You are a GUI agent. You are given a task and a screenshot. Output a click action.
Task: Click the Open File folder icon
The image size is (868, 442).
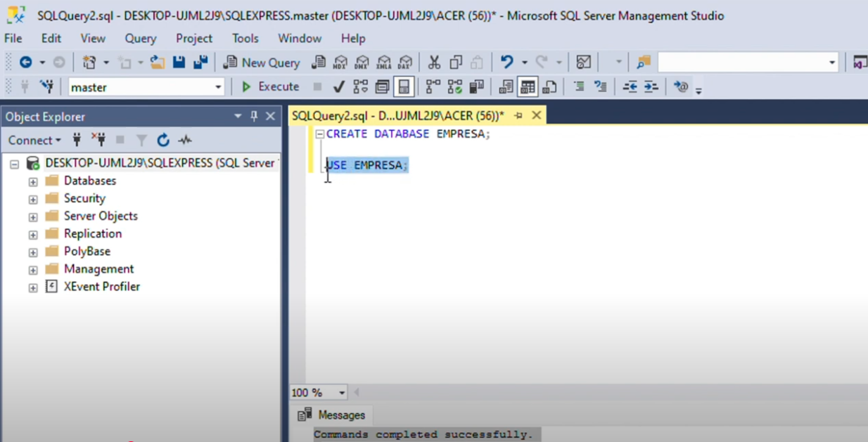pyautogui.click(x=158, y=63)
